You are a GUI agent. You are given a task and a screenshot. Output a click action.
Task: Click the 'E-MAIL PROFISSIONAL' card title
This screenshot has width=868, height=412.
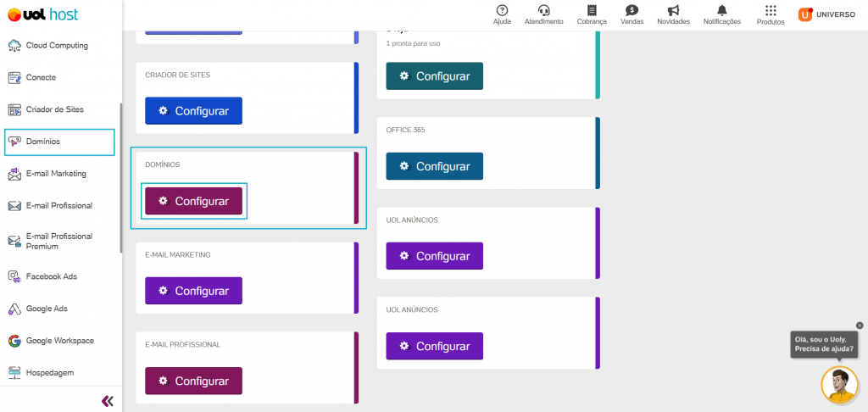(x=183, y=344)
